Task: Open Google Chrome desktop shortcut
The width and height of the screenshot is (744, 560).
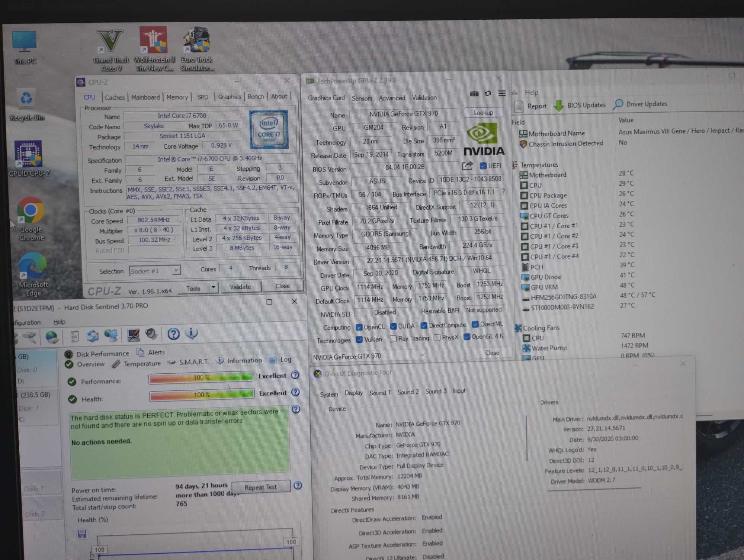Action: pos(31,219)
